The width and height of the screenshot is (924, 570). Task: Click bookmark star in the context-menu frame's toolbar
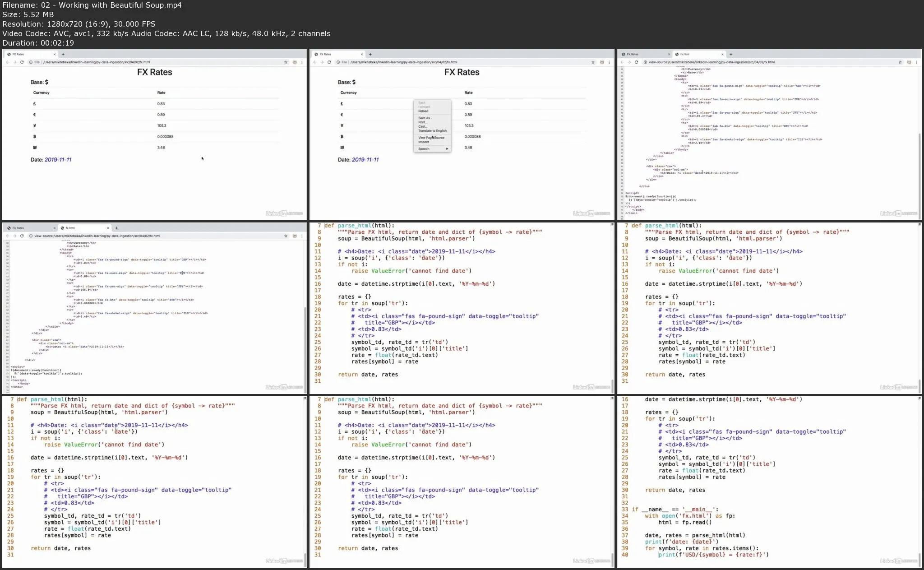tap(593, 62)
